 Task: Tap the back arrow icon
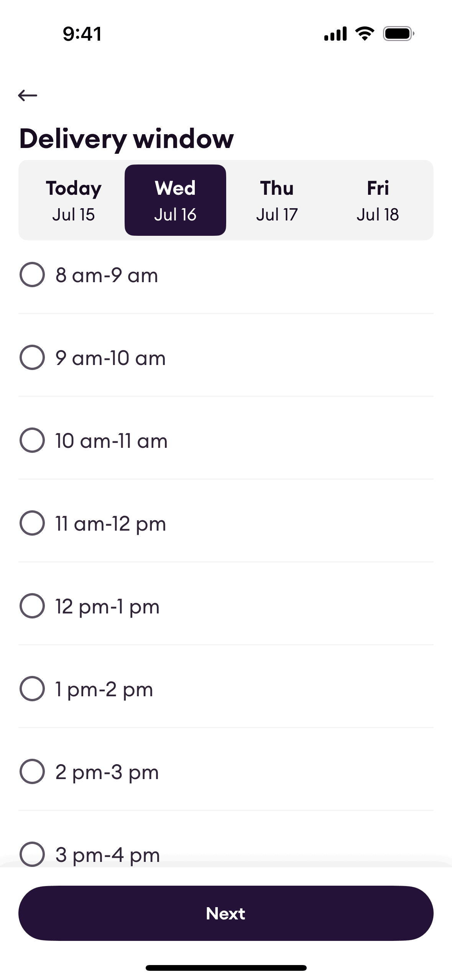coord(28,95)
